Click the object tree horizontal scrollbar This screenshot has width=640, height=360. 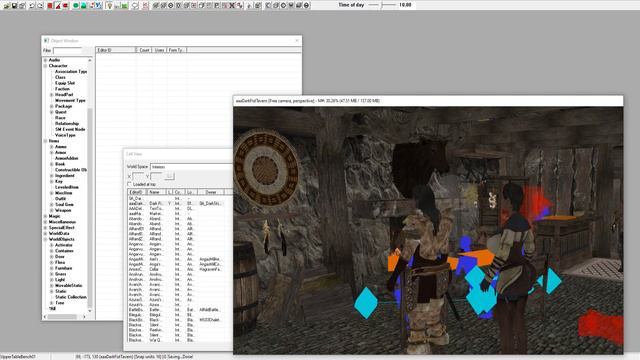[64, 317]
